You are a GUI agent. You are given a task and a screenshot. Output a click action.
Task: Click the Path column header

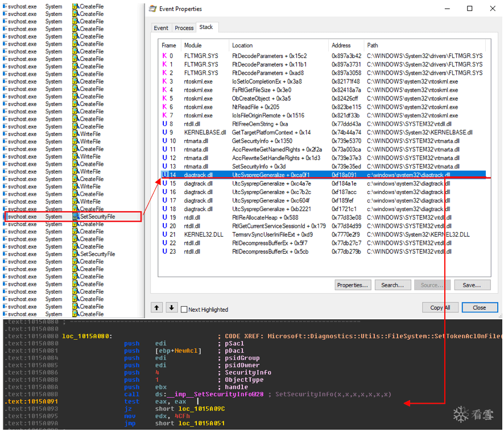point(424,46)
